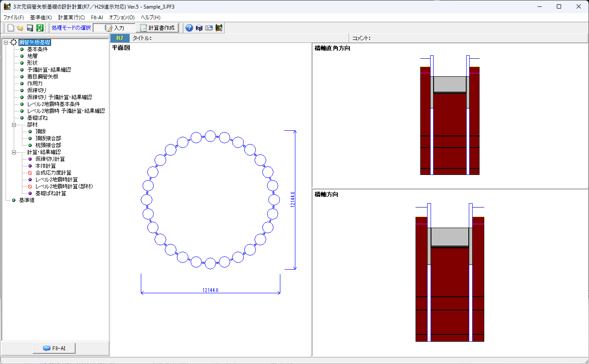Screen dimensions: 589x364
Task: Click the タイトル field in header bar
Action: (x=240, y=38)
